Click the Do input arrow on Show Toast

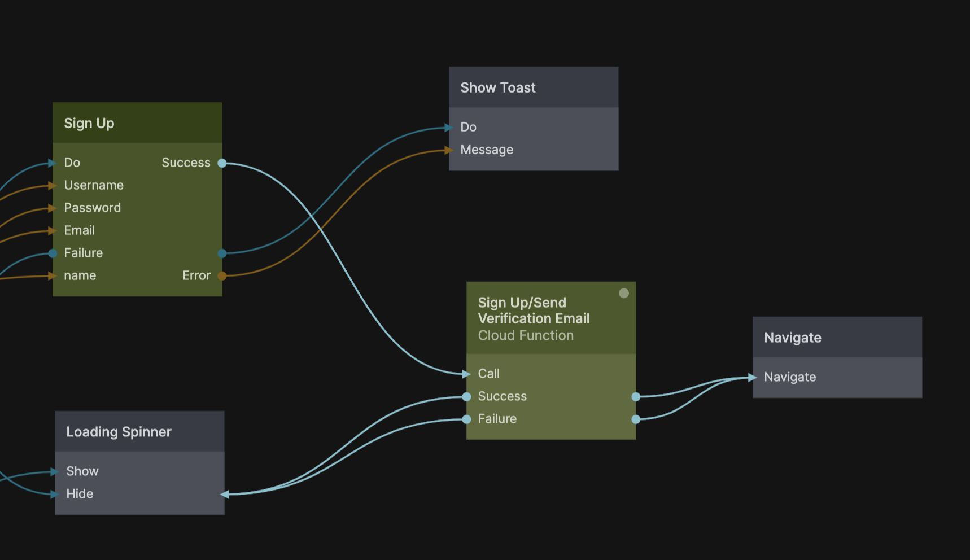click(449, 128)
